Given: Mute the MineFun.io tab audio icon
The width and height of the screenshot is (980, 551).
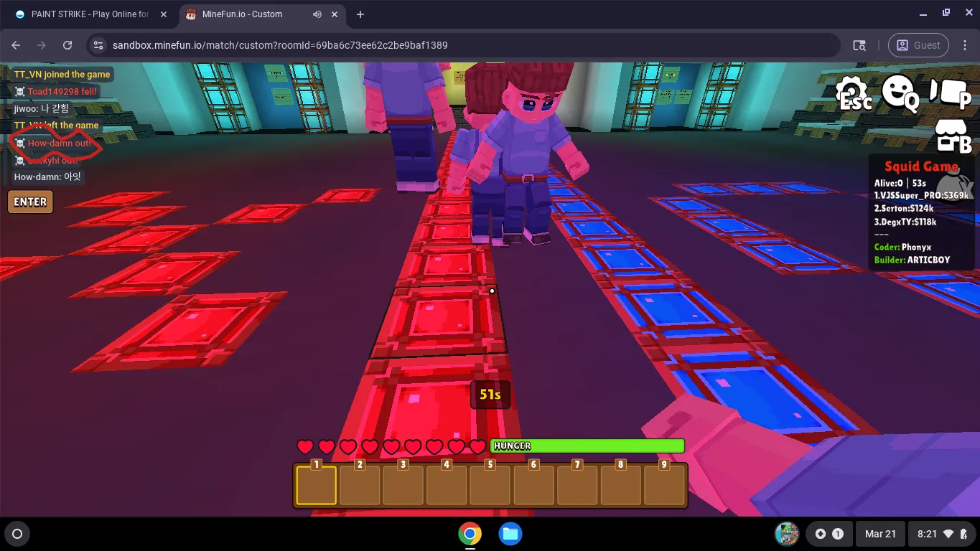Looking at the screenshot, I should 317,14.
